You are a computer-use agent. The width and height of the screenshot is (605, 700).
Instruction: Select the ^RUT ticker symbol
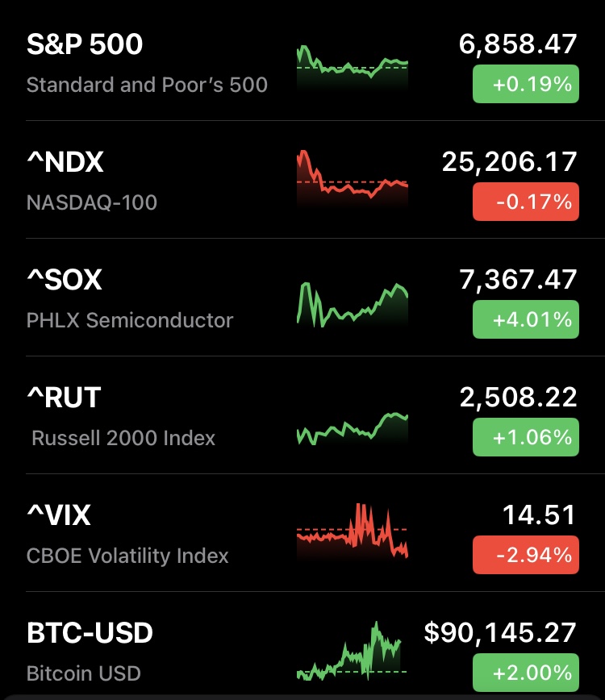(64, 398)
